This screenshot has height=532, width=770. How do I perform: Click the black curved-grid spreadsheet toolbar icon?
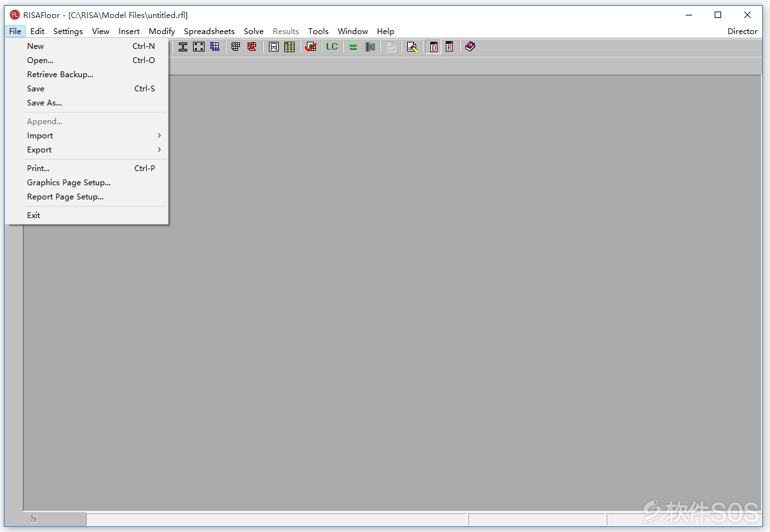235,47
